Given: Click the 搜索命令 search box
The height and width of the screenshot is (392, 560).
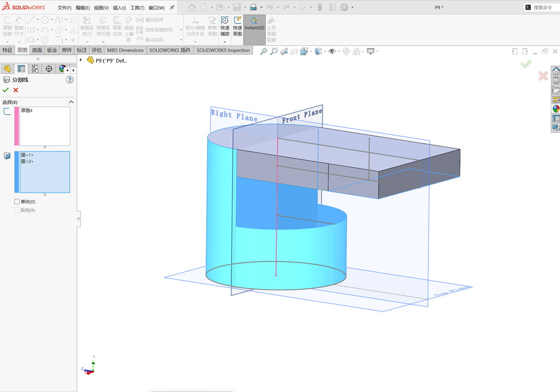Looking at the screenshot, I should click(x=542, y=7).
